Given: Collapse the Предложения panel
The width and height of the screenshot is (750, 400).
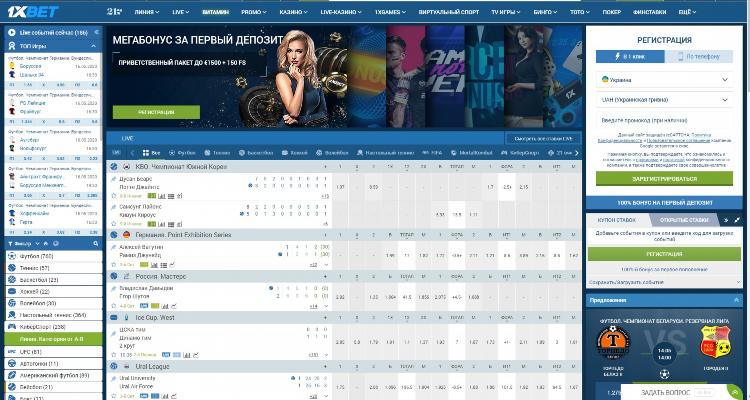Looking at the screenshot, I should tap(736, 300).
